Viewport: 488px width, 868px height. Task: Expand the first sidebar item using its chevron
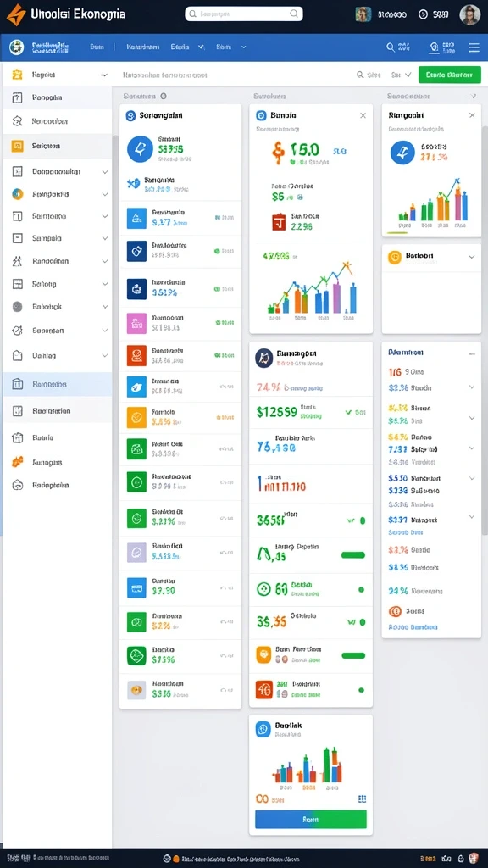(103, 75)
